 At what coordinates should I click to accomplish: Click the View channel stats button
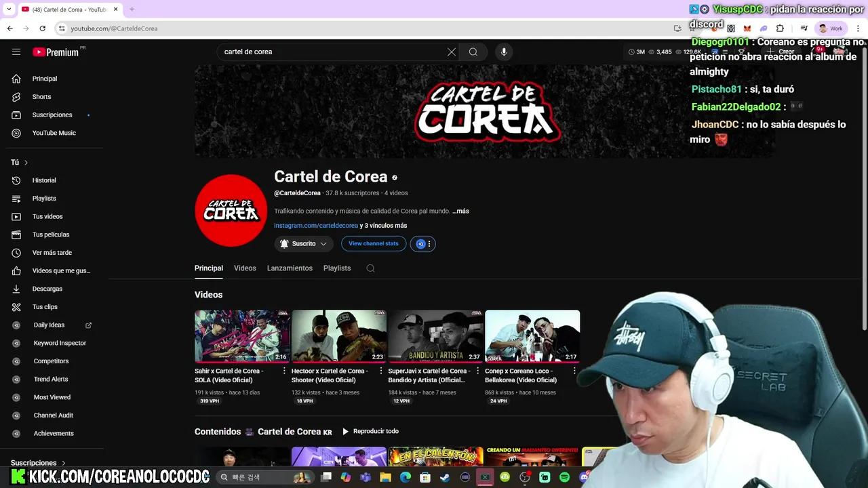(x=374, y=244)
